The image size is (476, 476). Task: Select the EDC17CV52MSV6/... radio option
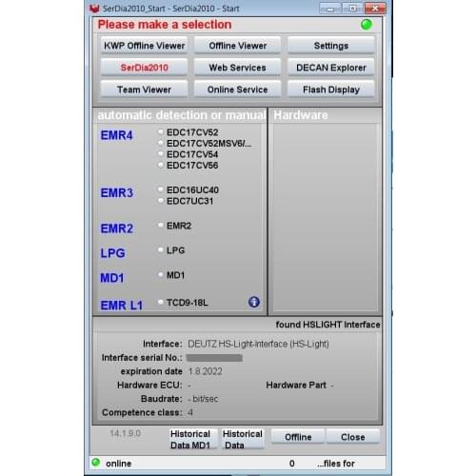point(161,143)
